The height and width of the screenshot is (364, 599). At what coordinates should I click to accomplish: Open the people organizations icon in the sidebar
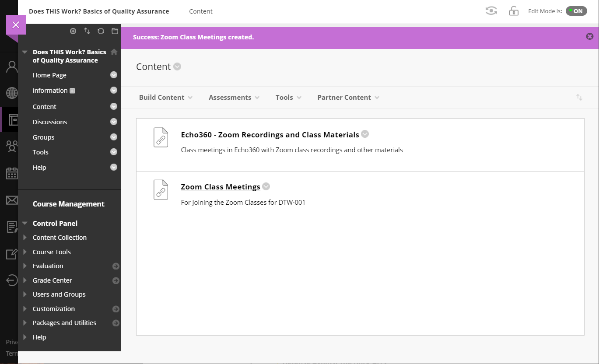click(12, 146)
